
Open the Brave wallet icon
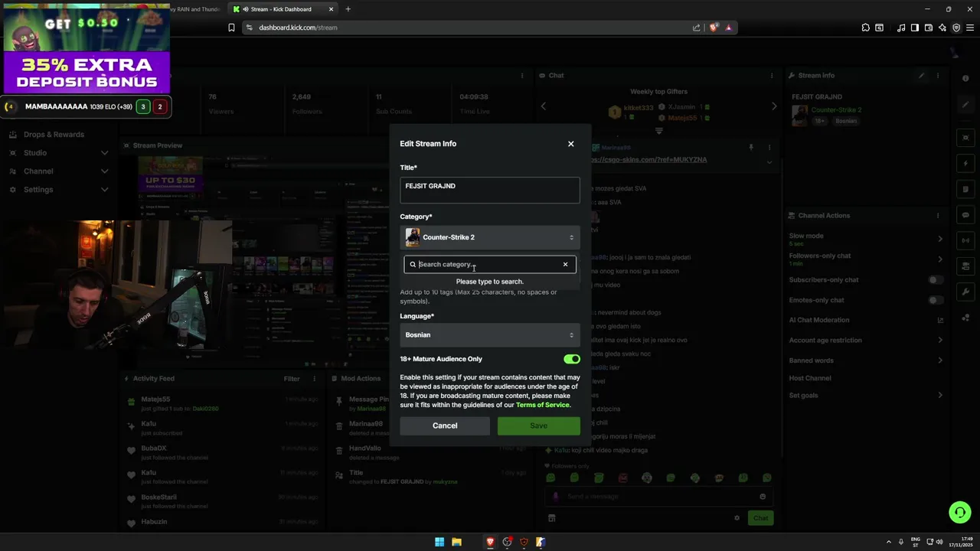pos(929,28)
